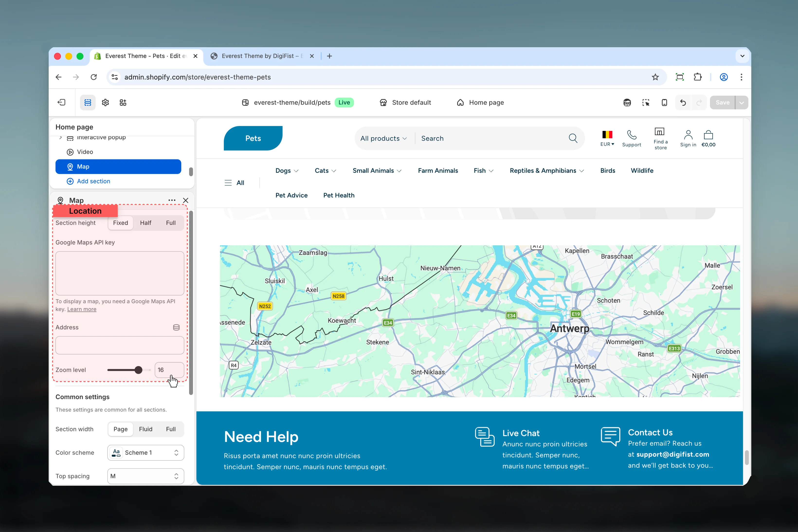Open the Pet Health menu item

point(338,195)
